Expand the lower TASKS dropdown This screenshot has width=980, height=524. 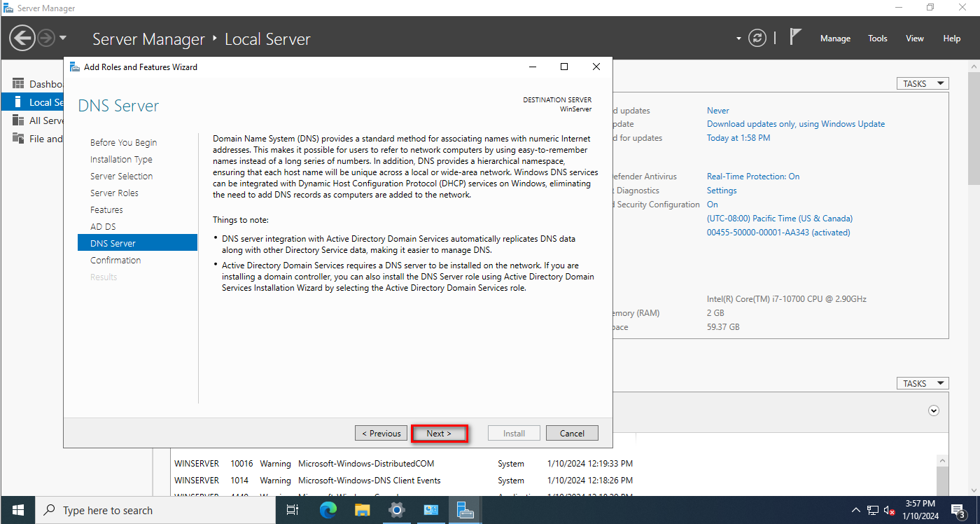pos(922,383)
